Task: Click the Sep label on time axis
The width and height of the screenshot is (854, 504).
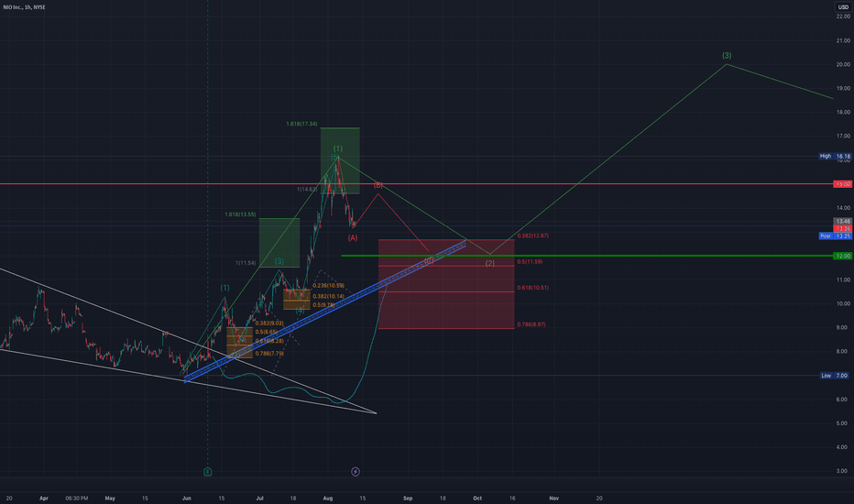Action: 408,498
